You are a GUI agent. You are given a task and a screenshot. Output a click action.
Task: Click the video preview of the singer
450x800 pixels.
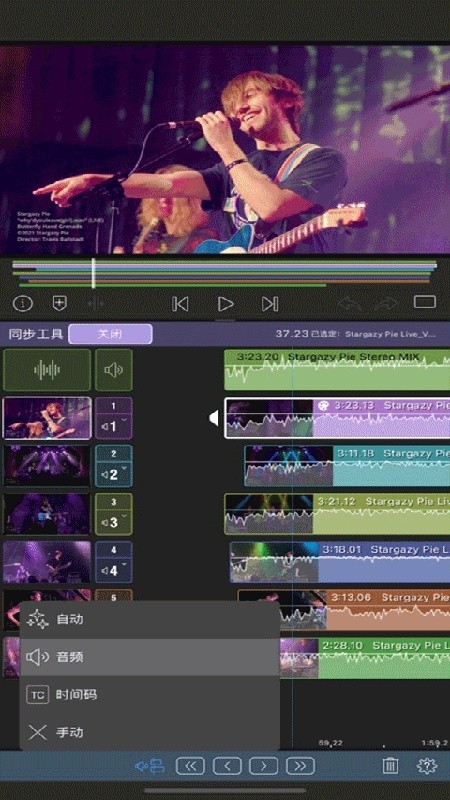pos(225,149)
